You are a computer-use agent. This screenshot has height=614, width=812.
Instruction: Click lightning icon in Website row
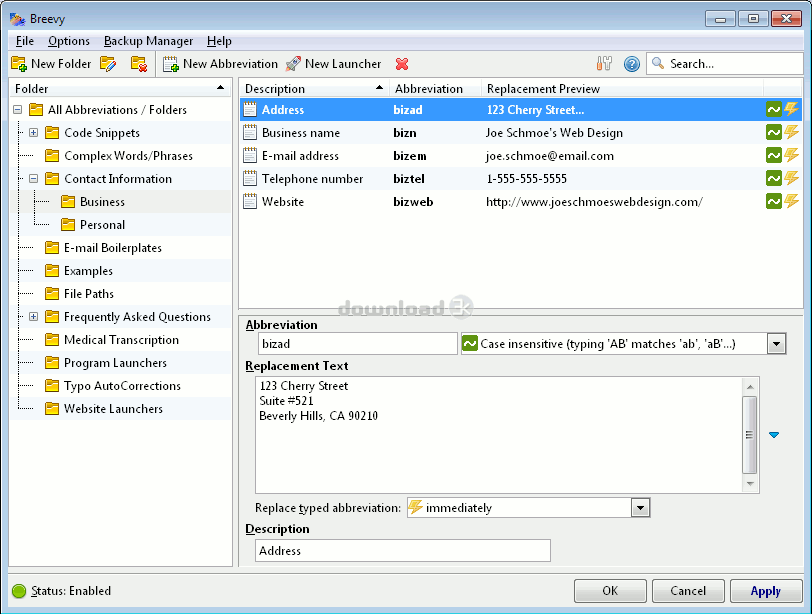(791, 201)
